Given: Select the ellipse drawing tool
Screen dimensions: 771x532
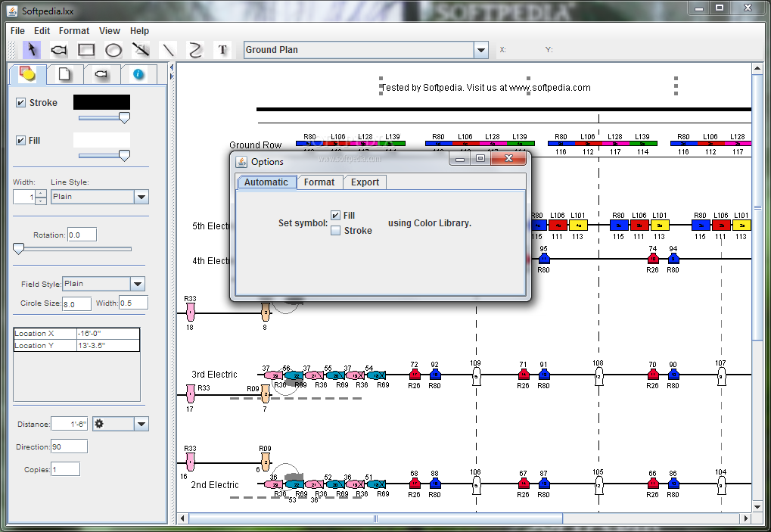Looking at the screenshot, I should coord(113,50).
